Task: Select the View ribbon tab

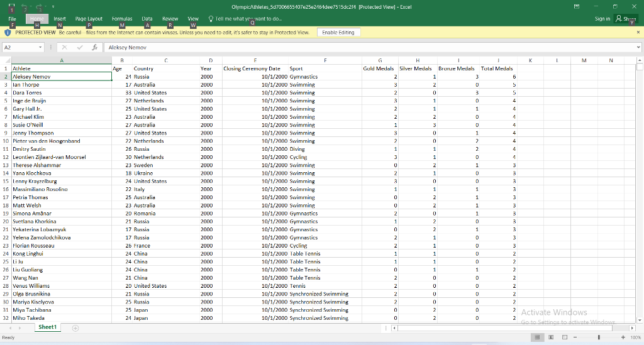Action: (x=193, y=19)
